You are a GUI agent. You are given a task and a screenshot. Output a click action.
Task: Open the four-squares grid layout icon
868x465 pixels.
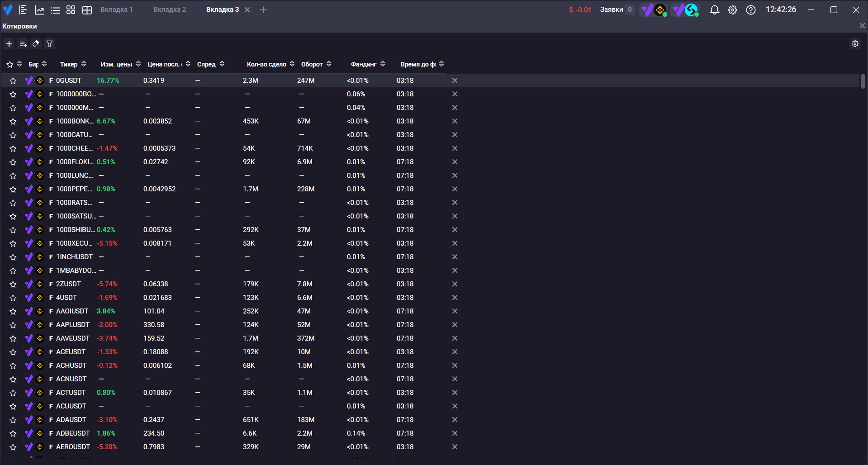click(x=71, y=10)
